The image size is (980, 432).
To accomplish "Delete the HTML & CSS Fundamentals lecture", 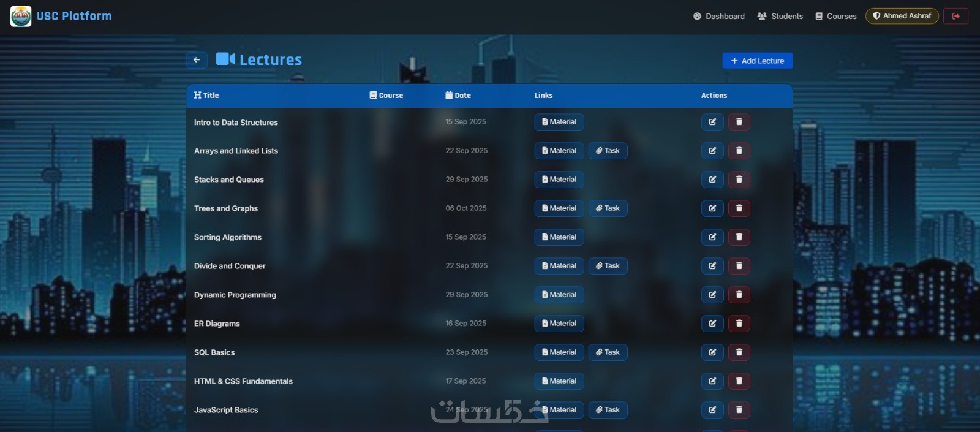I will point(739,381).
